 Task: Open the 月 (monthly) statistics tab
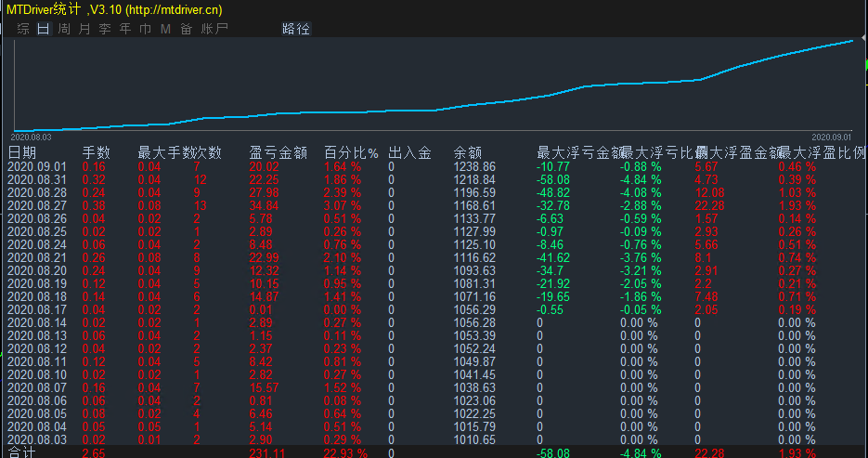click(84, 29)
